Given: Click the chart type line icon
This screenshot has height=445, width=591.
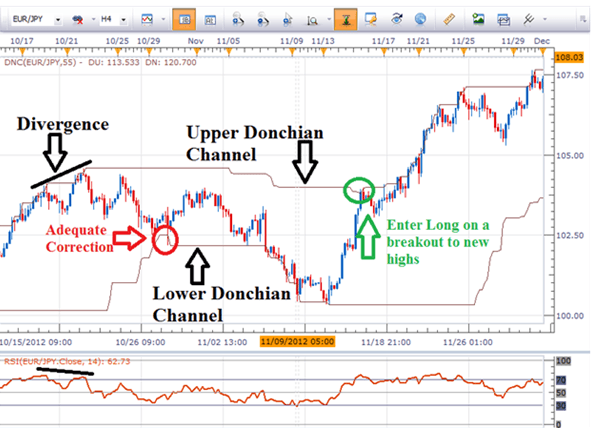Looking at the screenshot, I should point(147,19).
